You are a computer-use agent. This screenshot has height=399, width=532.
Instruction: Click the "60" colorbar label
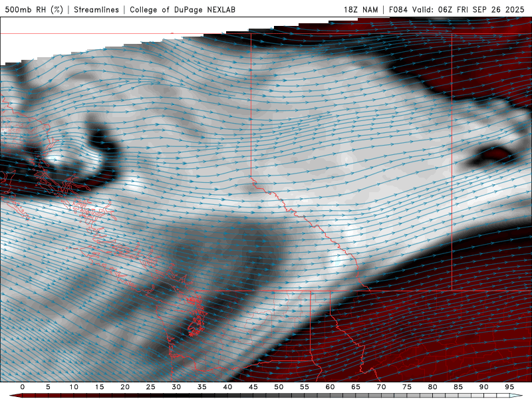330,387
